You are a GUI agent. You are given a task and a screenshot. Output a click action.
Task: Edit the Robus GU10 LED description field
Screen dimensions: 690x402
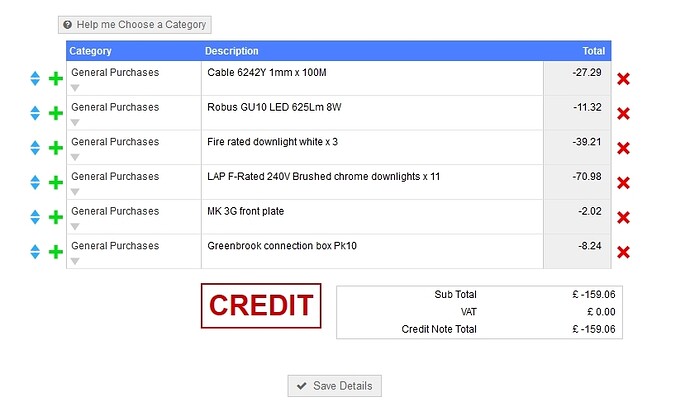point(370,107)
